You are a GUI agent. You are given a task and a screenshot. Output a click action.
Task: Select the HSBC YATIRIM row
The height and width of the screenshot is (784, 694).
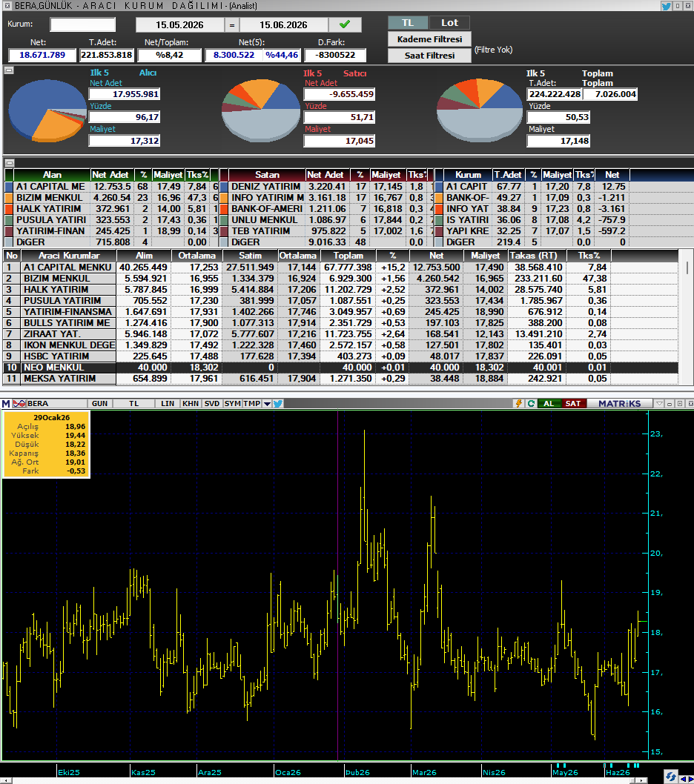click(340, 356)
